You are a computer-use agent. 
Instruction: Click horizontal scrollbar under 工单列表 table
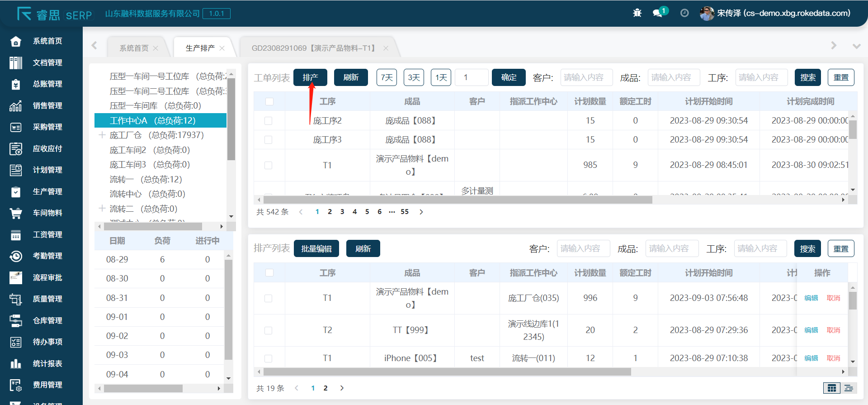tap(458, 200)
